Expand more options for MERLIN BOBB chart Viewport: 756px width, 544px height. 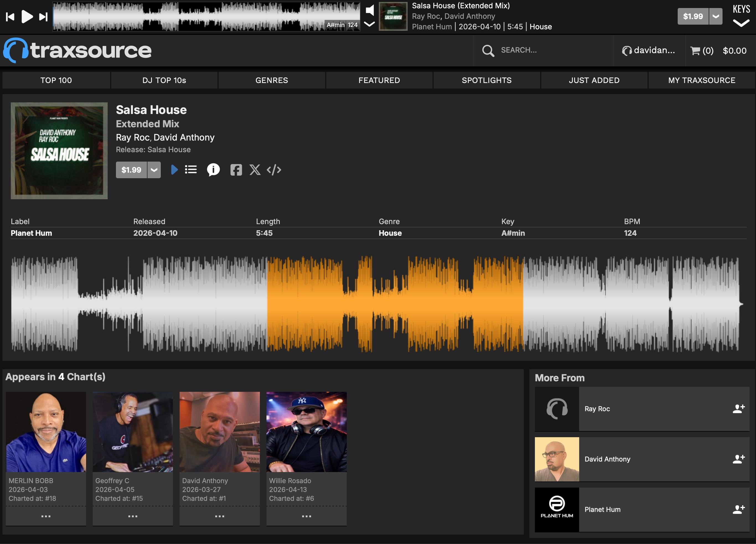click(46, 516)
